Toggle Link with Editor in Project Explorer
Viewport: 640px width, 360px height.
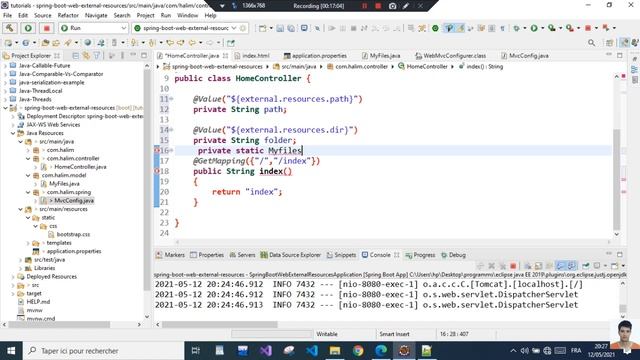86,56
